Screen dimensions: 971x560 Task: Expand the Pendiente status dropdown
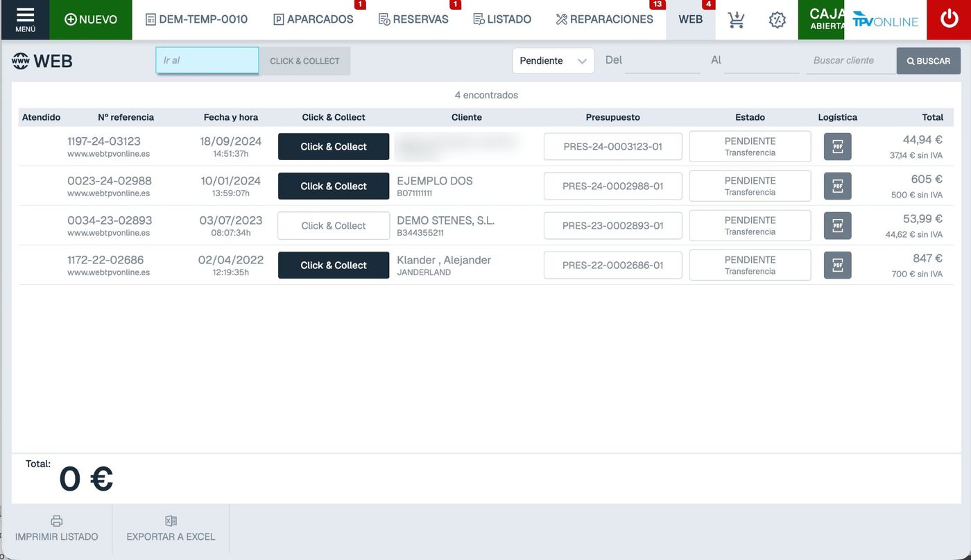pos(553,60)
